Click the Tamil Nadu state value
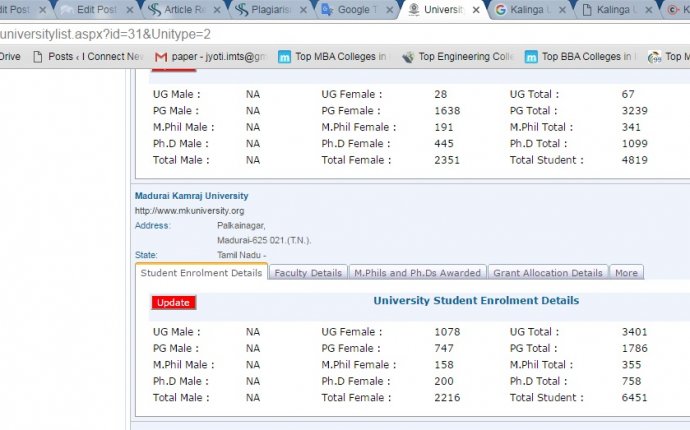The image size is (690, 430). (241, 255)
